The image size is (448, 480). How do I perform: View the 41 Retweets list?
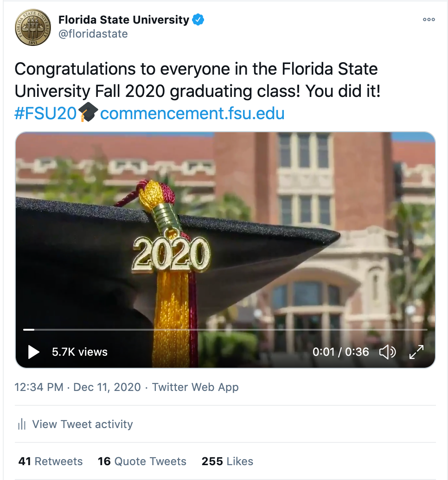coord(51,461)
